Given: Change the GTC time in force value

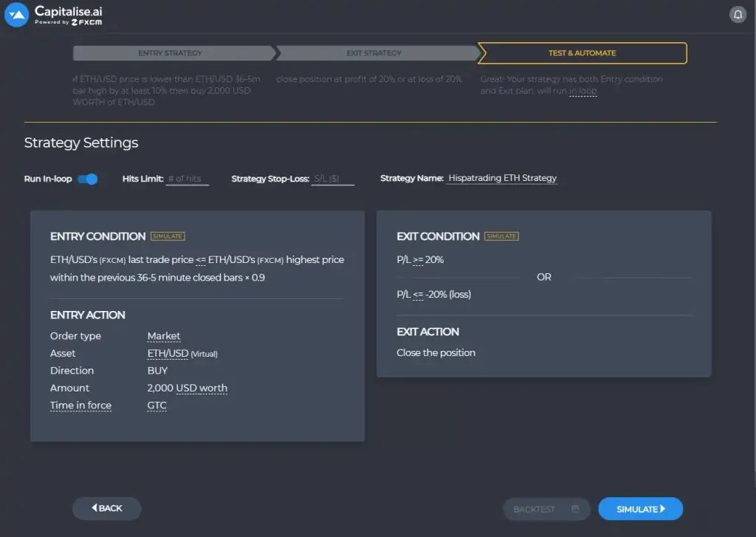Looking at the screenshot, I should point(157,406).
